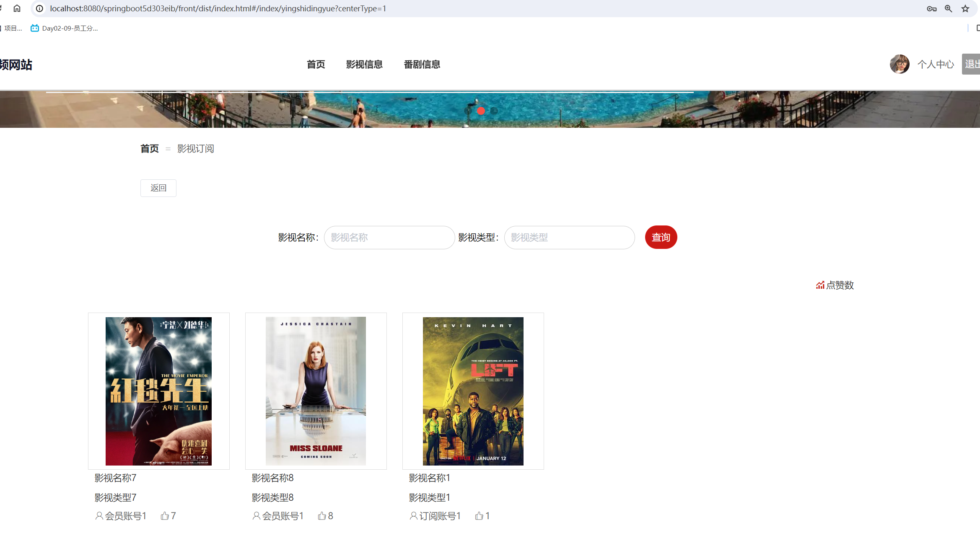Click the bookmark star in the address bar
The height and width of the screenshot is (533, 980).
click(x=965, y=8)
